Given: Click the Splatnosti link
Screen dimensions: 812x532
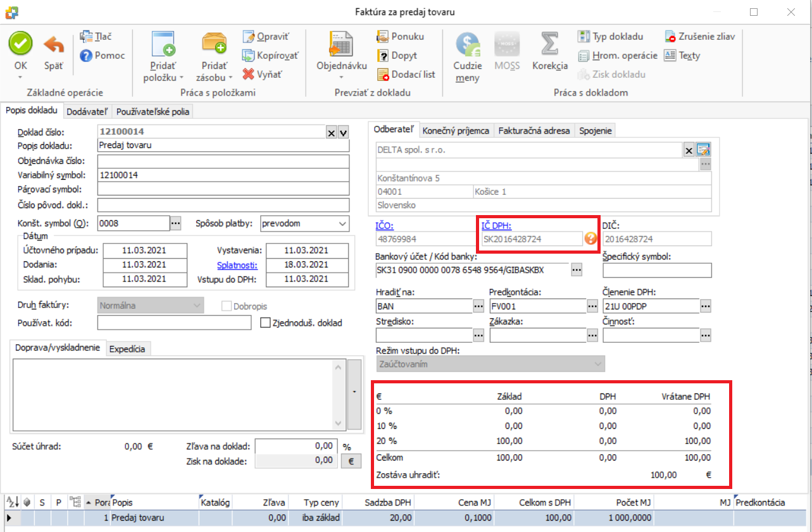Looking at the screenshot, I should pos(237,264).
